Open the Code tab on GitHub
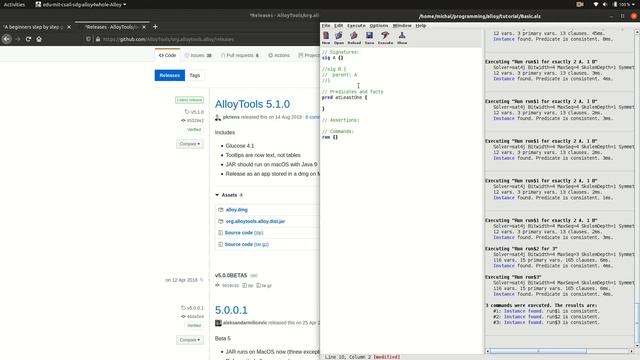The width and height of the screenshot is (640, 360). coord(167,55)
